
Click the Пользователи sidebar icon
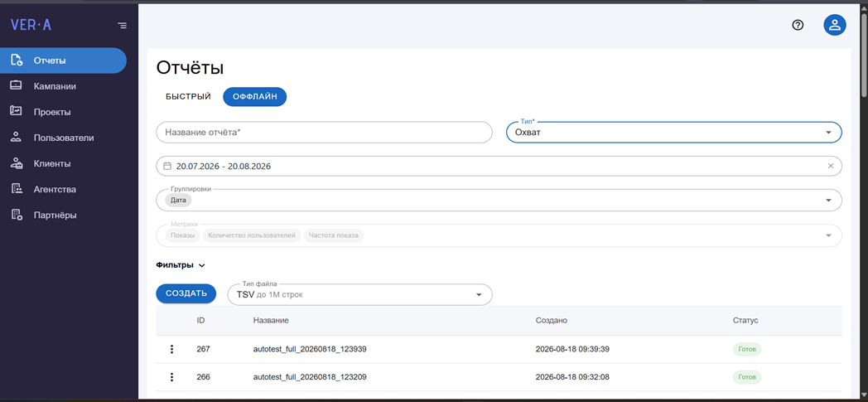16,138
